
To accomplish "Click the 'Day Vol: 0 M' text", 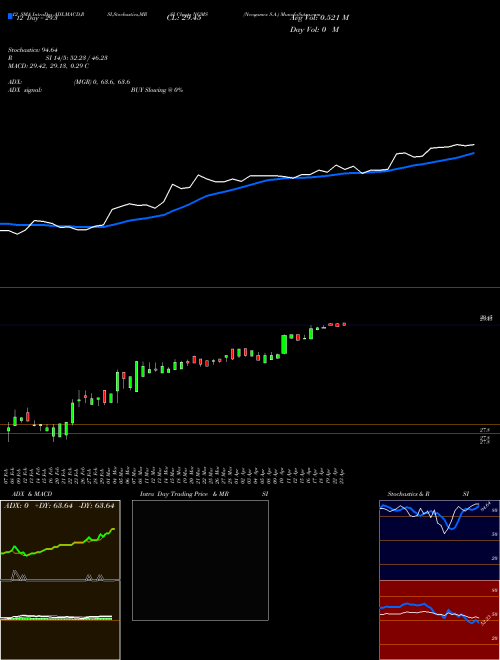I will click(x=314, y=30).
